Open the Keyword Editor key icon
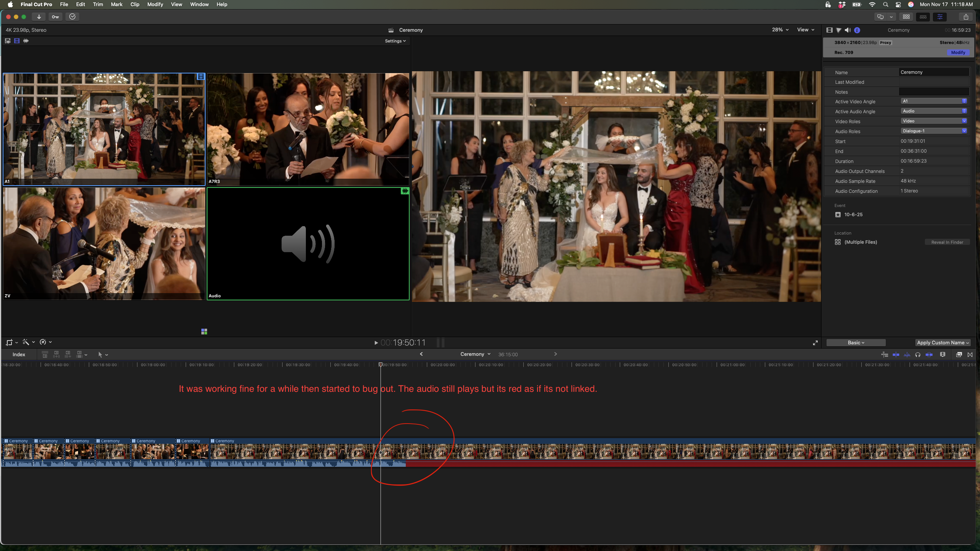Image resolution: width=980 pixels, height=551 pixels. coord(56,17)
